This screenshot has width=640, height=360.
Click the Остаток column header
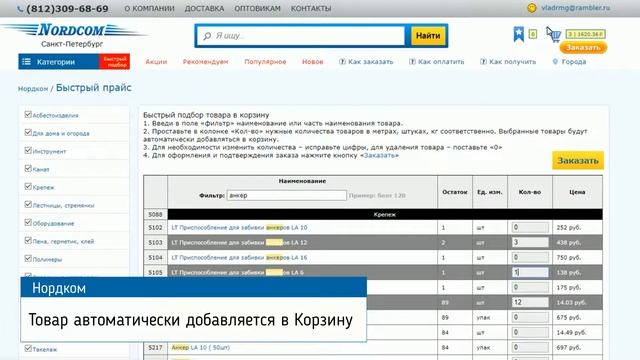coord(455,192)
